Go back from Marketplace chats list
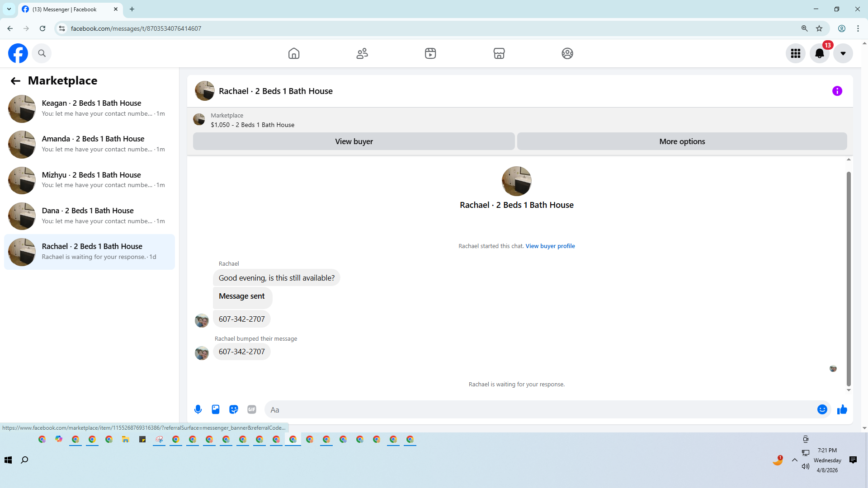 click(15, 81)
